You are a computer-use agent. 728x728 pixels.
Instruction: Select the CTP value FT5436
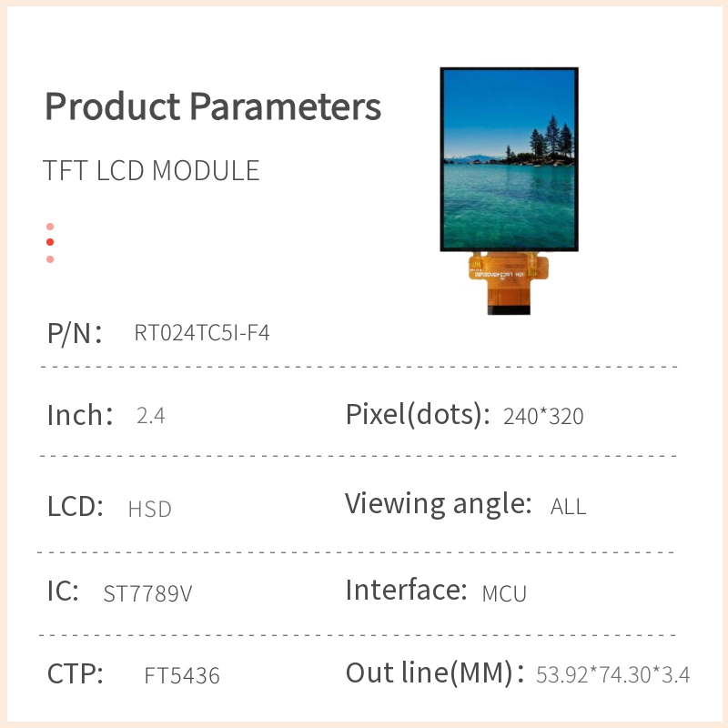182,676
